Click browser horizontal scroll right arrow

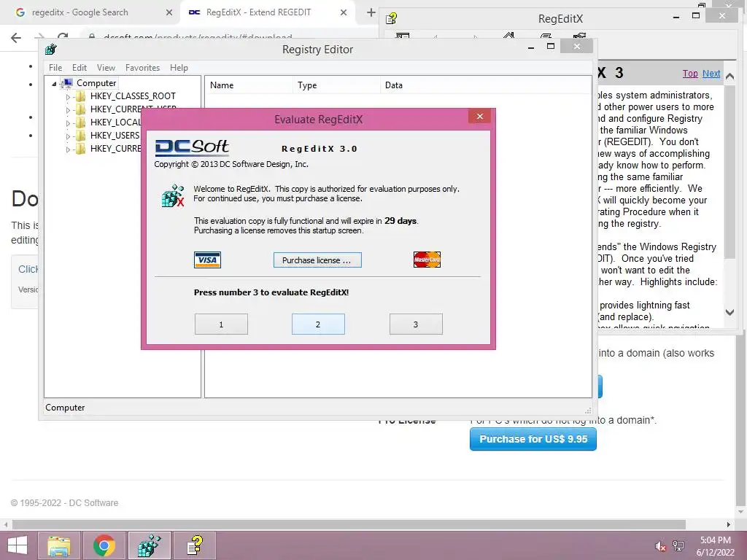tap(729, 524)
